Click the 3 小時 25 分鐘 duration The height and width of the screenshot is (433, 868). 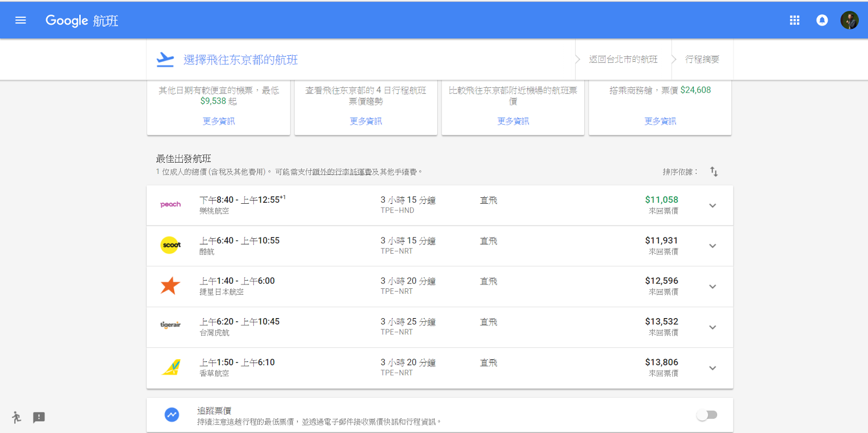(408, 322)
